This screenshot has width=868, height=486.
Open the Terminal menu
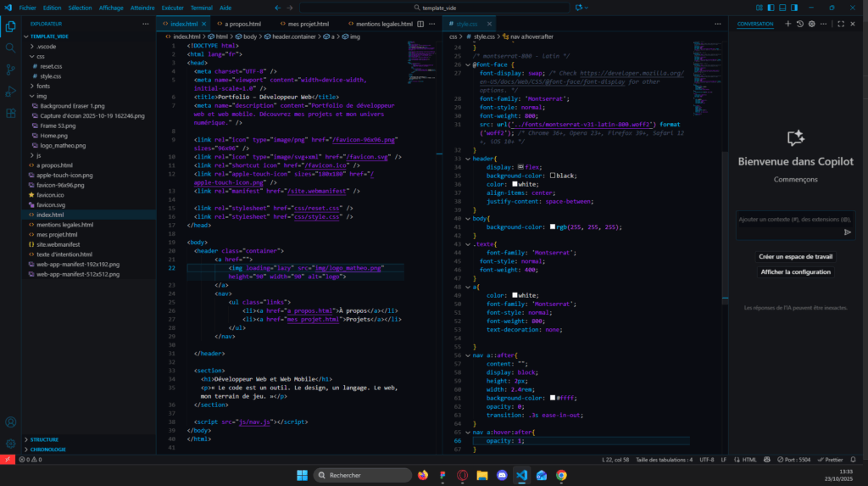[x=201, y=7]
